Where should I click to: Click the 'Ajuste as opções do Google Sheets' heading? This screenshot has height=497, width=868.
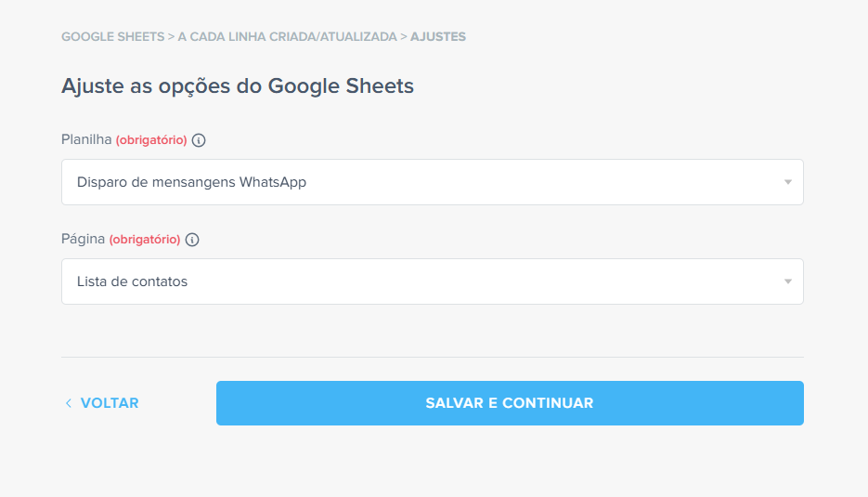pyautogui.click(x=238, y=86)
